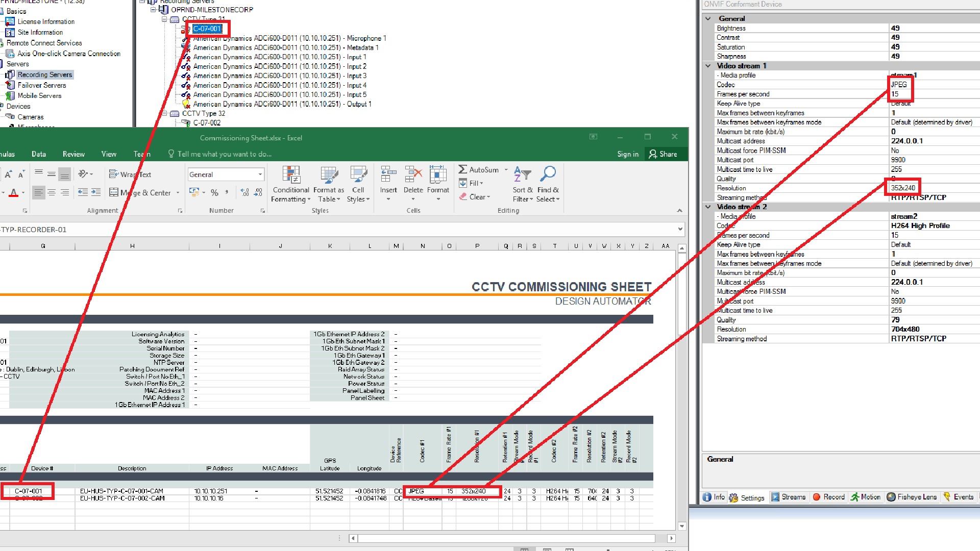Apply middle vertical alignment
The width and height of the screenshot is (980, 551).
(x=52, y=174)
